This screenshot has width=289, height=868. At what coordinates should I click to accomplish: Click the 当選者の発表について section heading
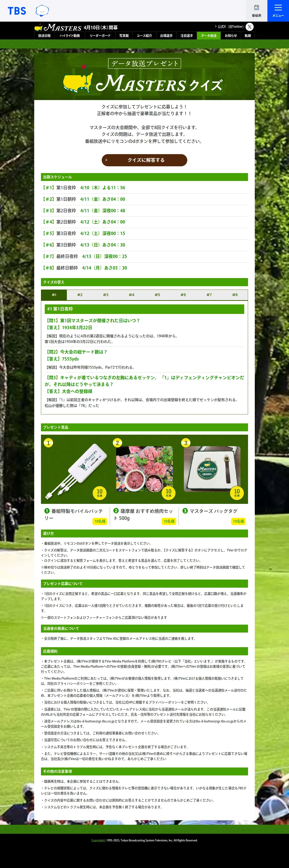pos(144,628)
